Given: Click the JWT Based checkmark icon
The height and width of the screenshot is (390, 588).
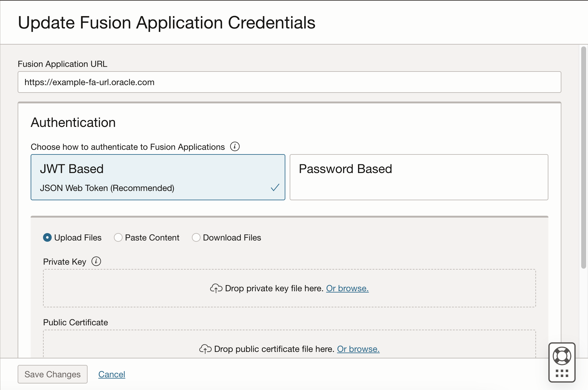Looking at the screenshot, I should (x=275, y=187).
